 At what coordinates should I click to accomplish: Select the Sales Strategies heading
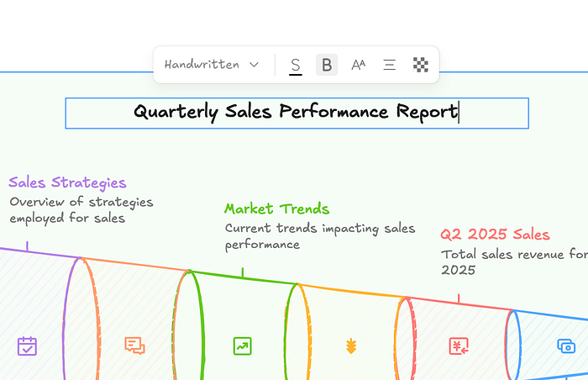[x=67, y=182]
